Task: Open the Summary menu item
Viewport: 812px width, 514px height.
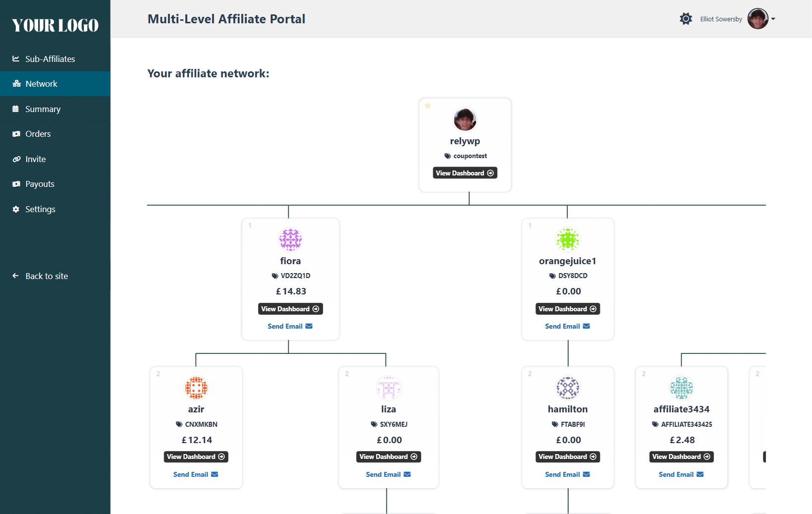Action: coord(55,109)
